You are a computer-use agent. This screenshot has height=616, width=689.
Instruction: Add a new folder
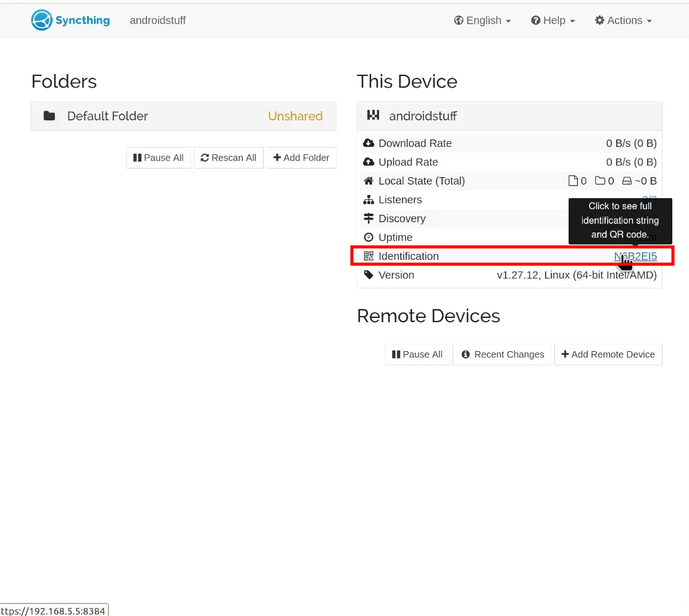pyautogui.click(x=301, y=158)
